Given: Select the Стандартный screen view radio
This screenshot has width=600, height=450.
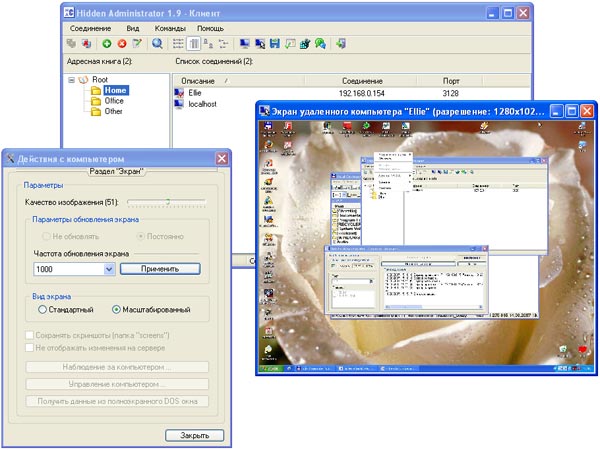Looking at the screenshot, I should pyautogui.click(x=42, y=310).
